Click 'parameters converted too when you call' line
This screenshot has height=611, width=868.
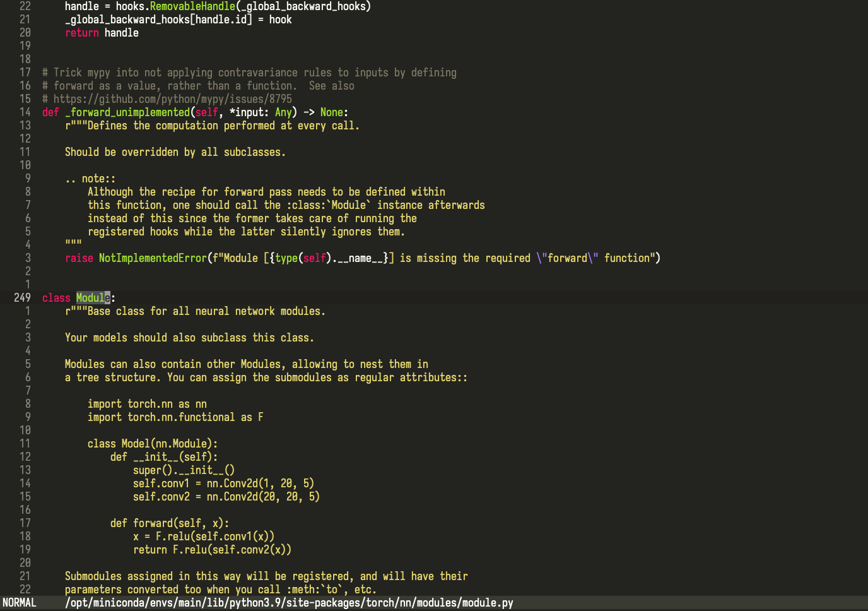coord(221,590)
